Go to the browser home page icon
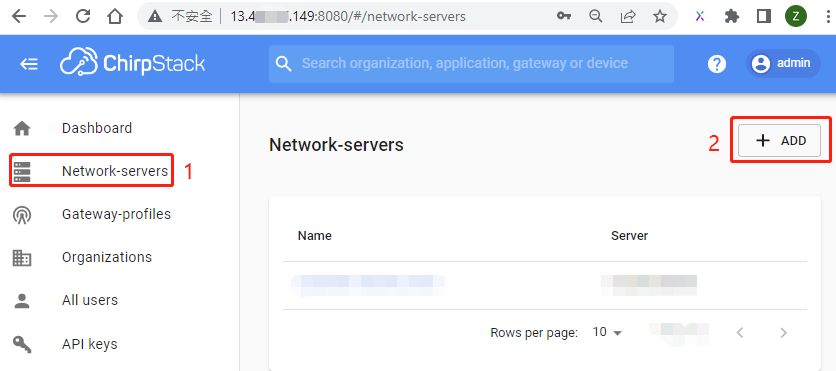Viewport: 836px width, 371px height. coord(115,17)
